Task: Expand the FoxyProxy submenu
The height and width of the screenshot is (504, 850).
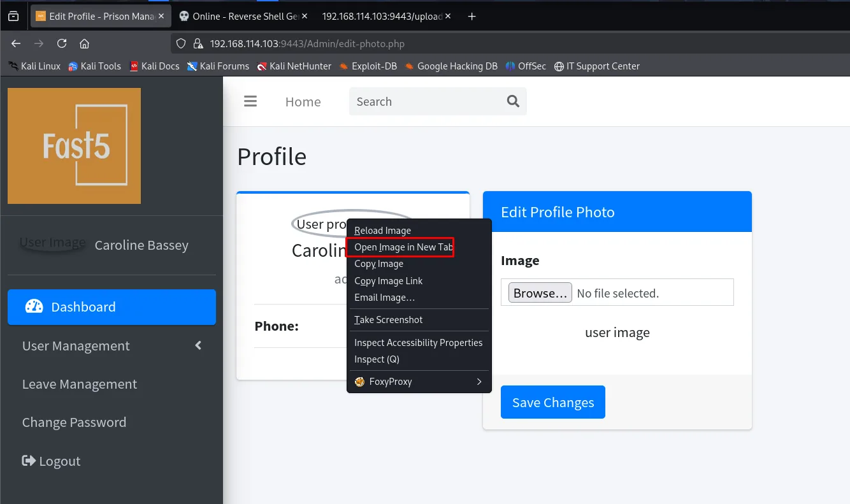Action: click(419, 382)
